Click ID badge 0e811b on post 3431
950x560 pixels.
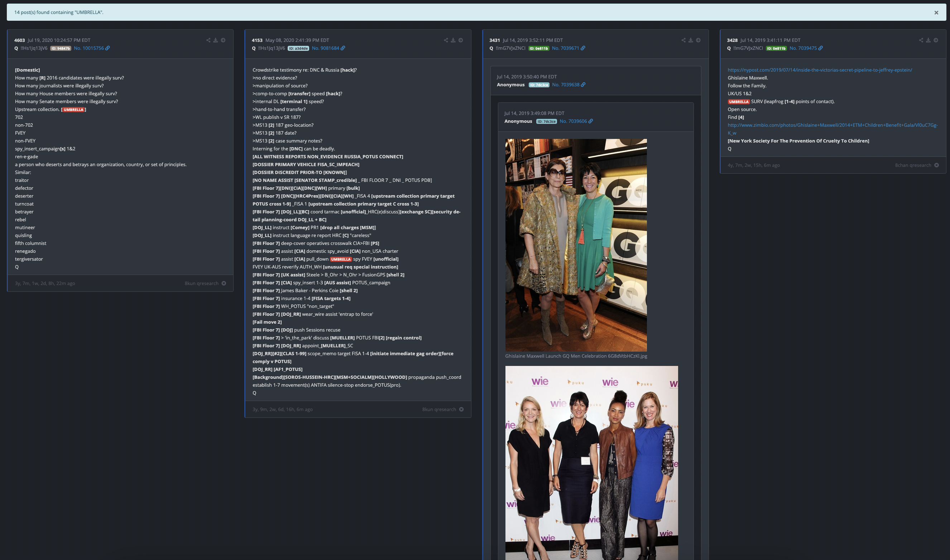[x=539, y=48]
